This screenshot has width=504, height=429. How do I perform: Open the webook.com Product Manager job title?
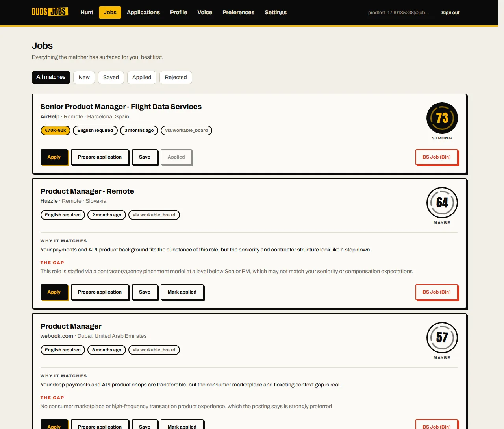[71, 326]
